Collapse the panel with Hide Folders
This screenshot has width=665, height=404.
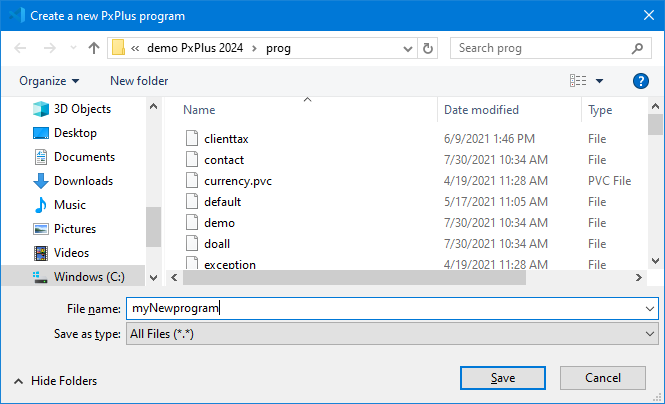[x=55, y=381]
